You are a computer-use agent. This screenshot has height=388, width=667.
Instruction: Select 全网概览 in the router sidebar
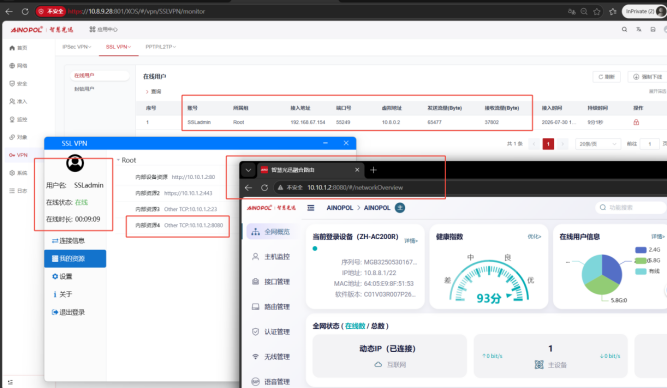[x=271, y=231]
